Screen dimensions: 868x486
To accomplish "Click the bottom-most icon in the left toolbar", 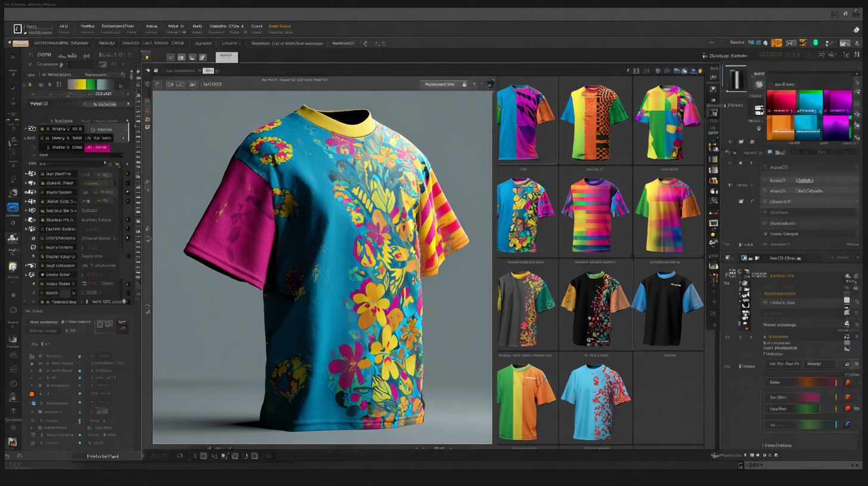I will coord(13,442).
